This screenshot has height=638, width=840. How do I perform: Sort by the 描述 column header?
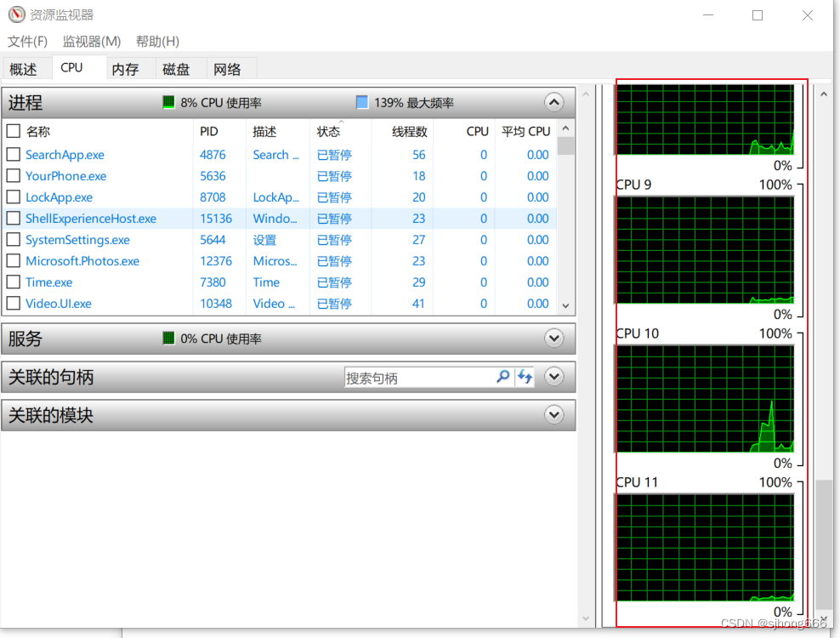pos(278,131)
